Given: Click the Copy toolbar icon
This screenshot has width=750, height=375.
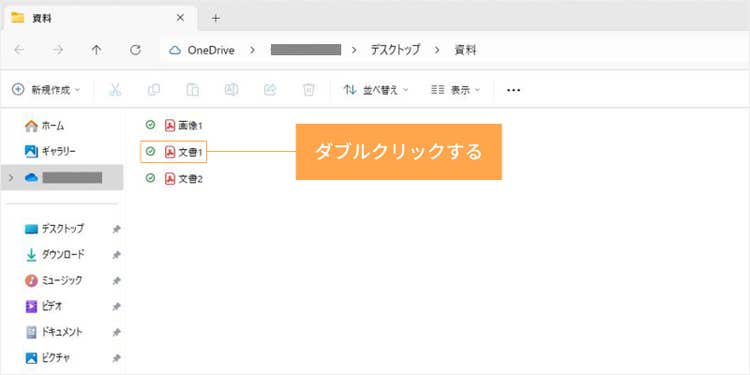Looking at the screenshot, I should pyautogui.click(x=154, y=89).
